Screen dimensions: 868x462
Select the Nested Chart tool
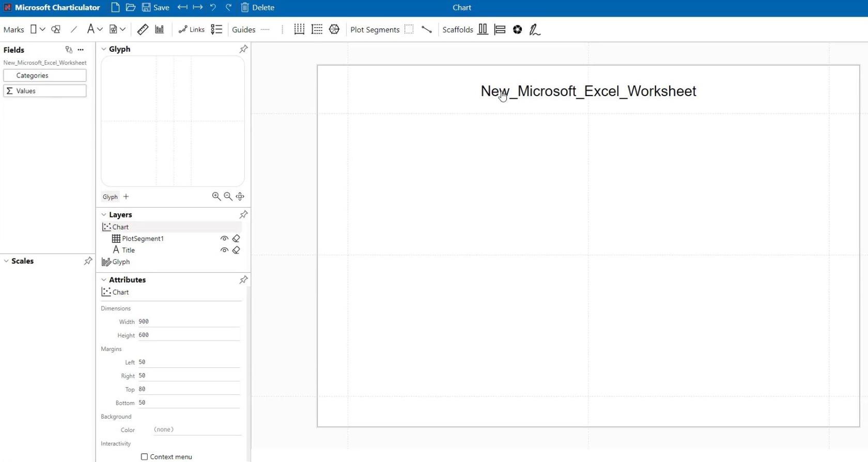pos(160,29)
